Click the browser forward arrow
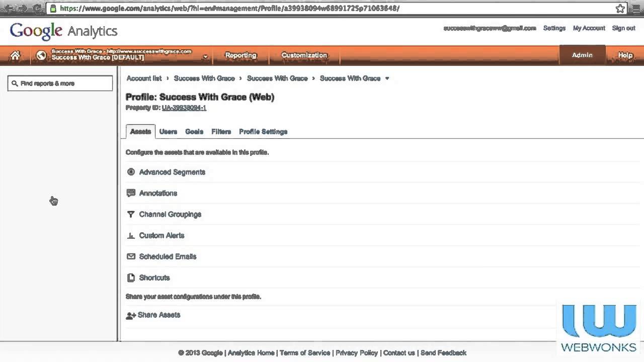This screenshot has height=362, width=644. tap(22, 9)
